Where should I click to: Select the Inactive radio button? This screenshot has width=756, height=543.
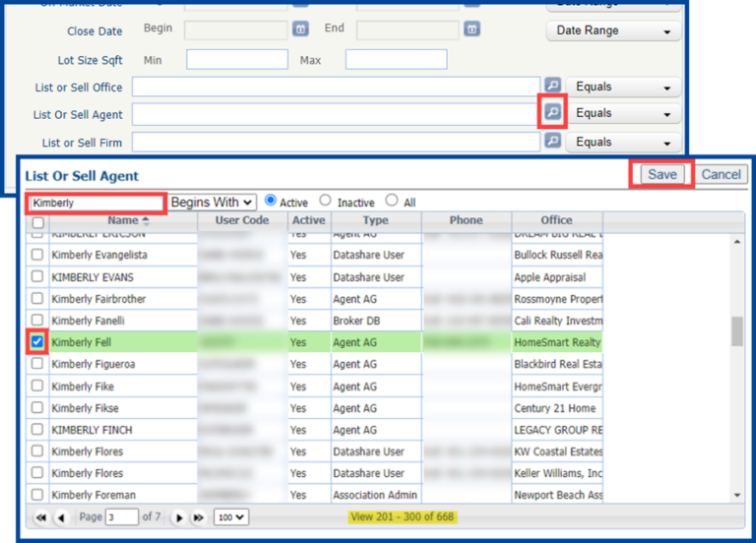coord(326,200)
